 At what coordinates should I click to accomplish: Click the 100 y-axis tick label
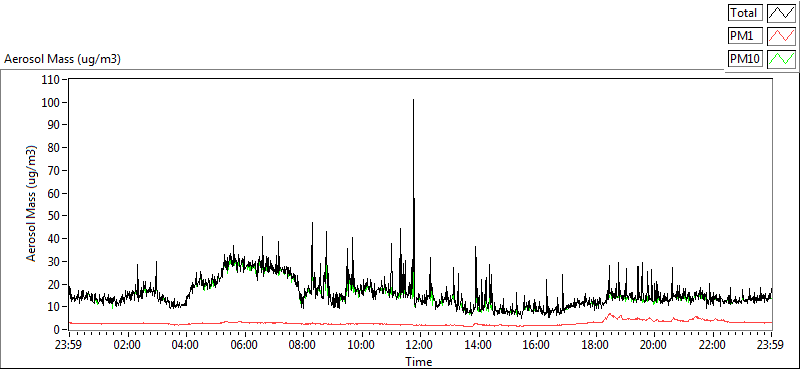tap(52, 103)
